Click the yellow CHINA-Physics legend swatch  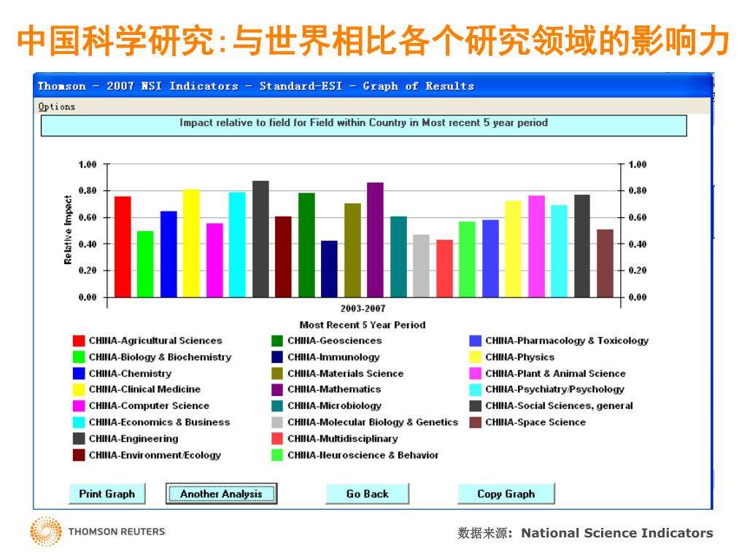(x=476, y=357)
